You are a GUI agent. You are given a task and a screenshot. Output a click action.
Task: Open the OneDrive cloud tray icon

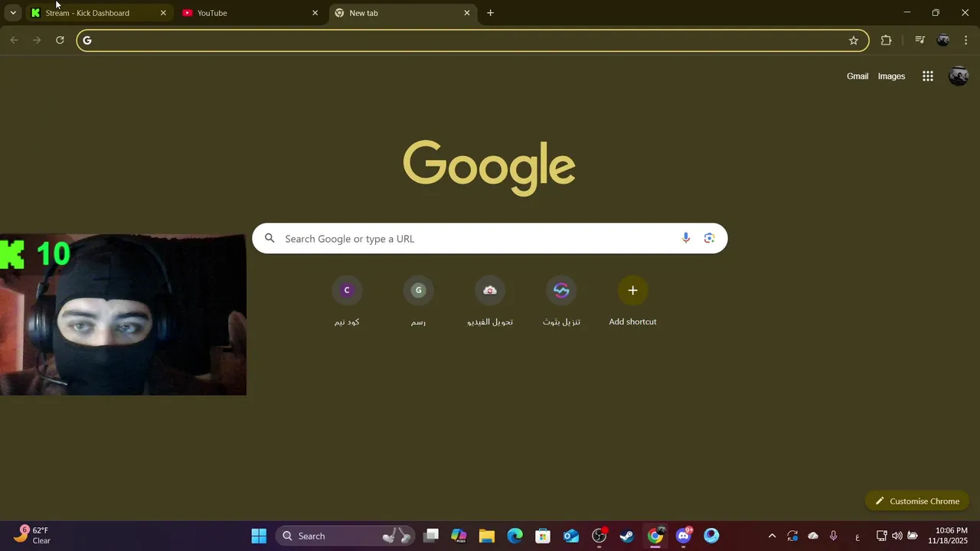[x=813, y=536]
